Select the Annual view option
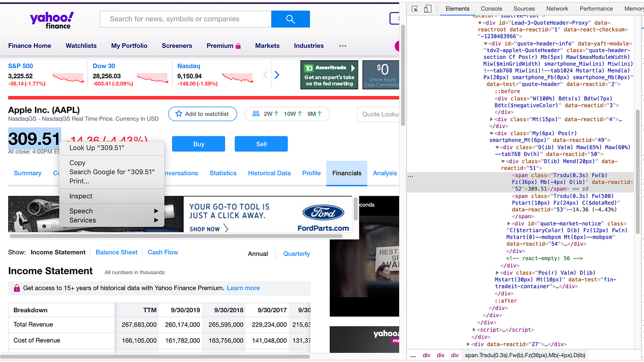 (258, 254)
